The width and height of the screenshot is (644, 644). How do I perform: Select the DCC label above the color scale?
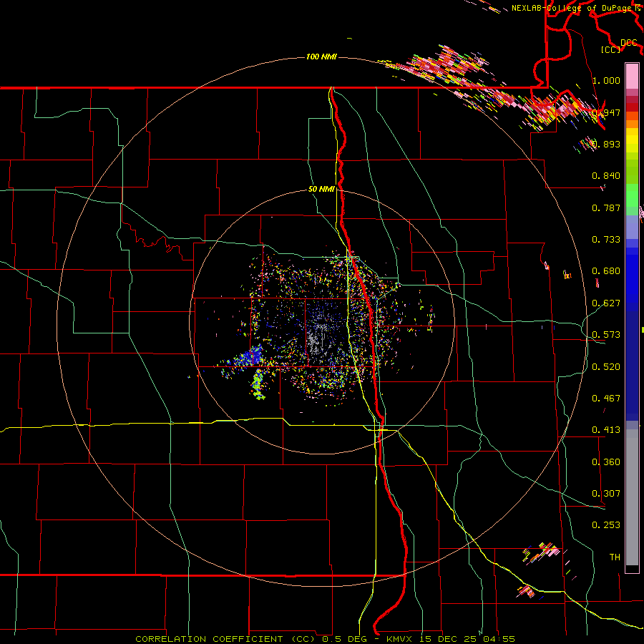point(628,43)
